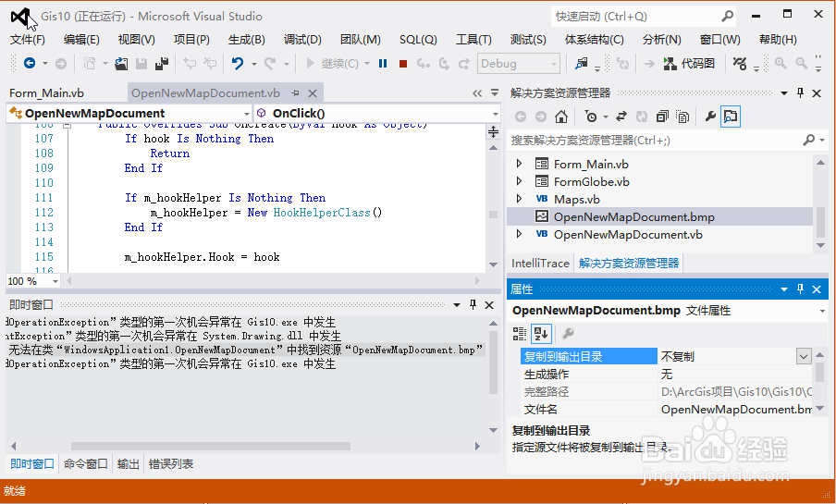Screen dimensions: 836x504
Task: Open the 体系结构(C) menu
Action: (594, 40)
